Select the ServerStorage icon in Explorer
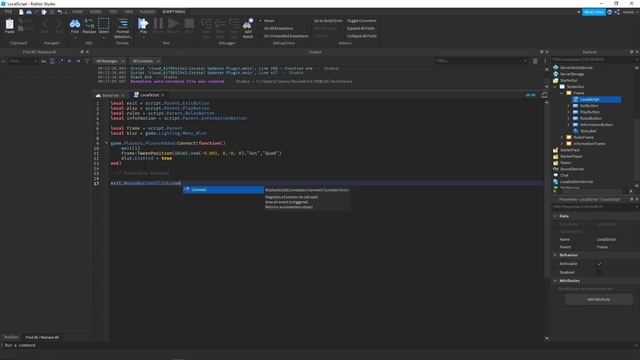640x360 pixels. pyautogui.click(x=556, y=74)
